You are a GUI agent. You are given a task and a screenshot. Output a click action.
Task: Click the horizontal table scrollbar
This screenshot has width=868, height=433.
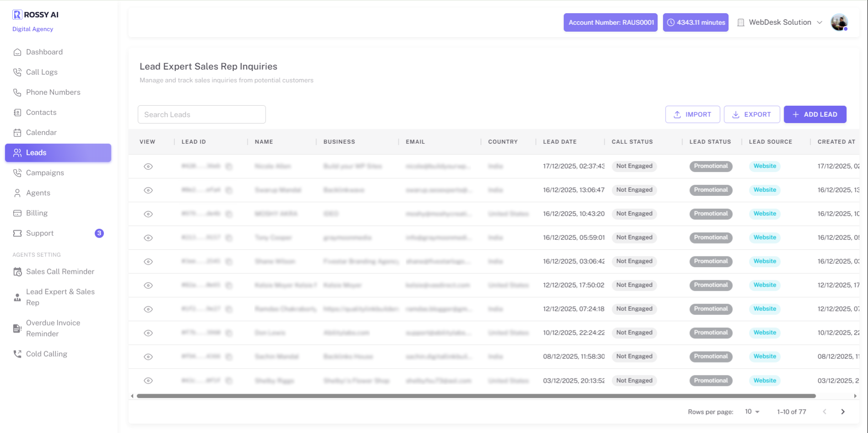pyautogui.click(x=476, y=396)
